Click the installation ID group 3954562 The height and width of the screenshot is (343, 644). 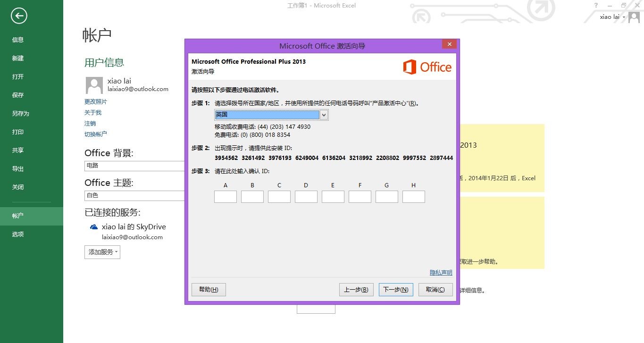coord(226,158)
